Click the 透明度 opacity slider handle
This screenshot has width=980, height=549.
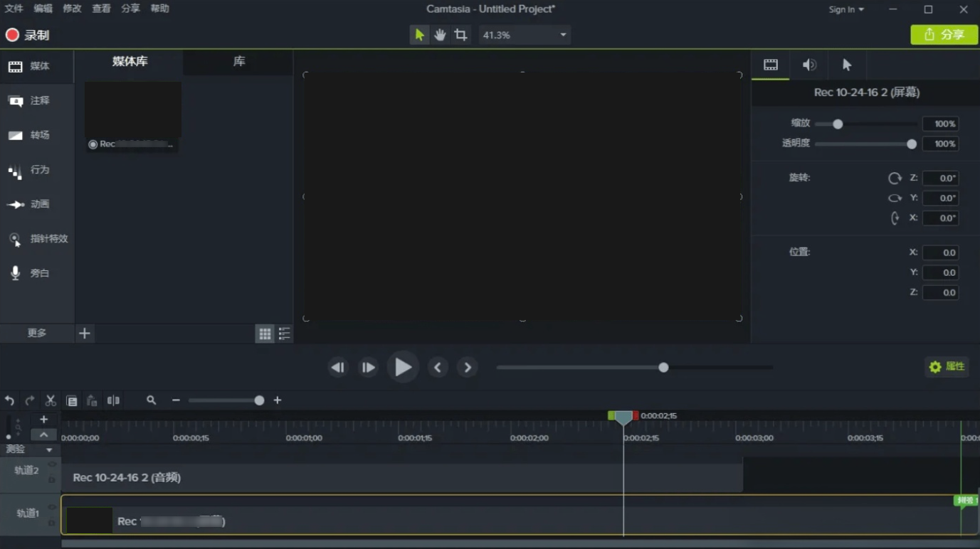pyautogui.click(x=912, y=144)
